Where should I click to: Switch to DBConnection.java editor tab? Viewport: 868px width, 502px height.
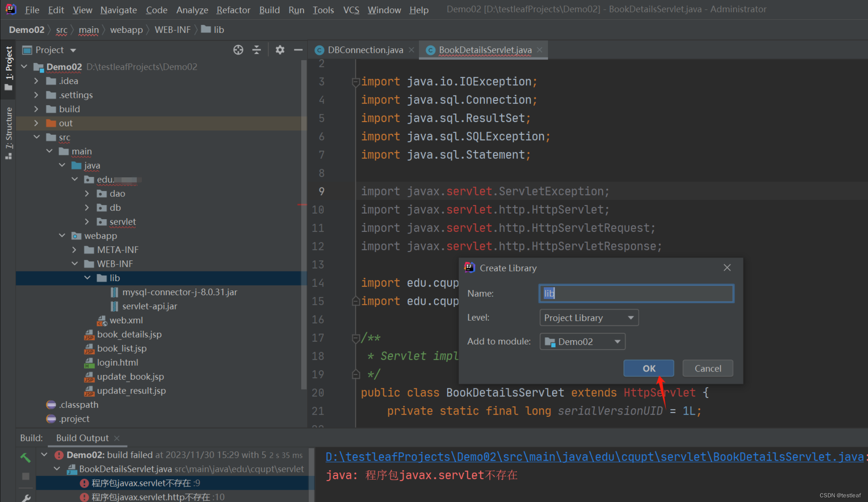365,50
